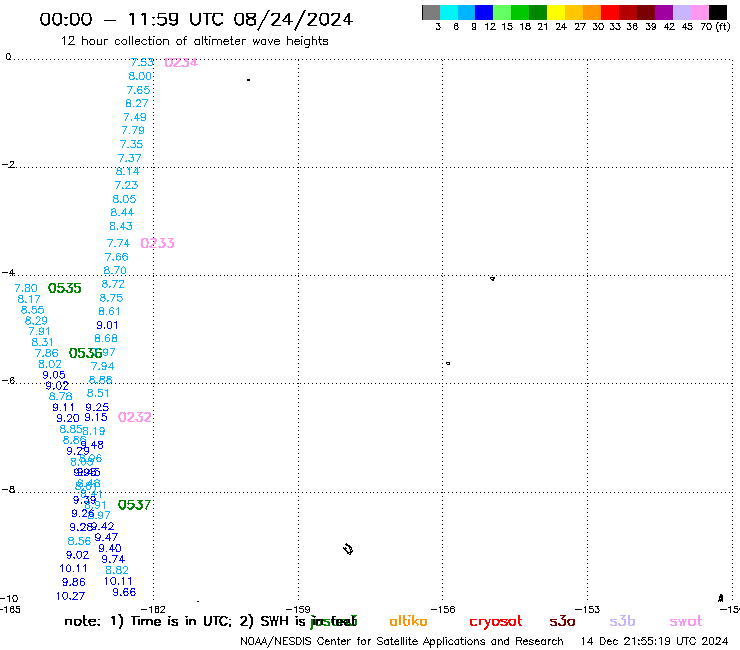Click the wave height value 7.53
The height and width of the screenshot is (650, 740).
click(142, 62)
